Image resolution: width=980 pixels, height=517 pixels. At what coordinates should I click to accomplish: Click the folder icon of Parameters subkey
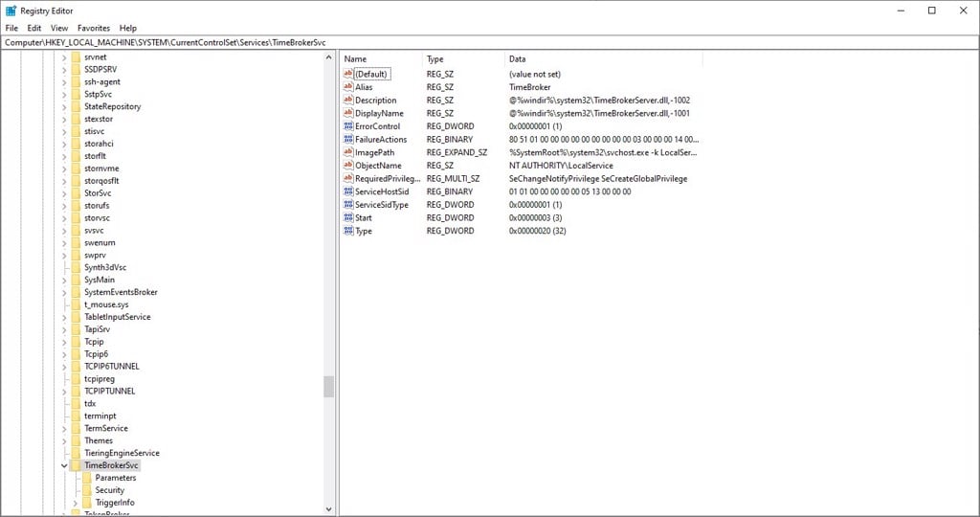pyautogui.click(x=87, y=478)
